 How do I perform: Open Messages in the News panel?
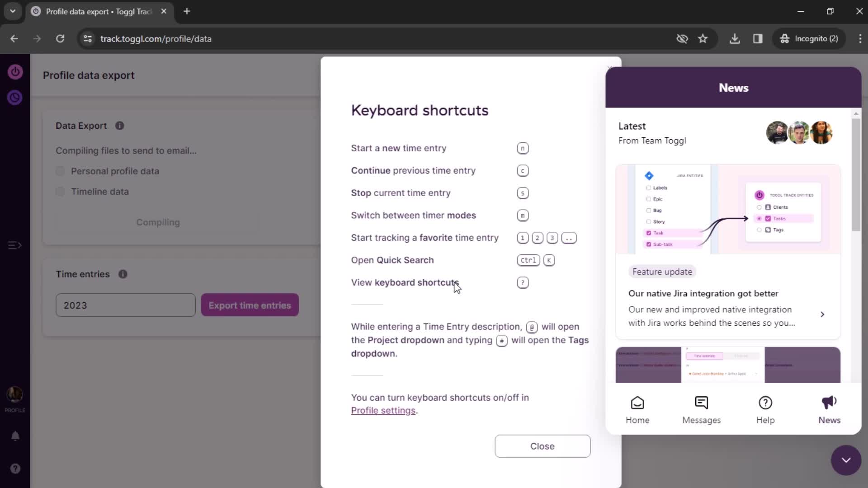pos(702,409)
